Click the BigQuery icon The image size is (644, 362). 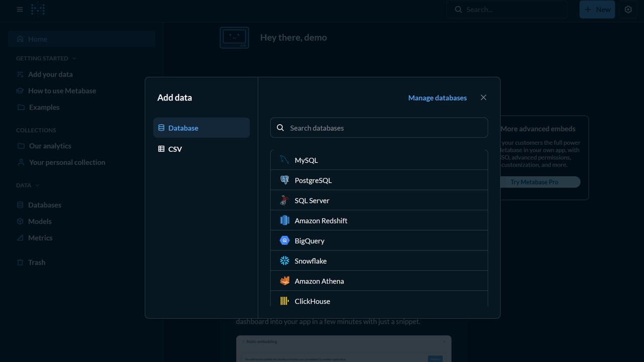[x=285, y=240]
